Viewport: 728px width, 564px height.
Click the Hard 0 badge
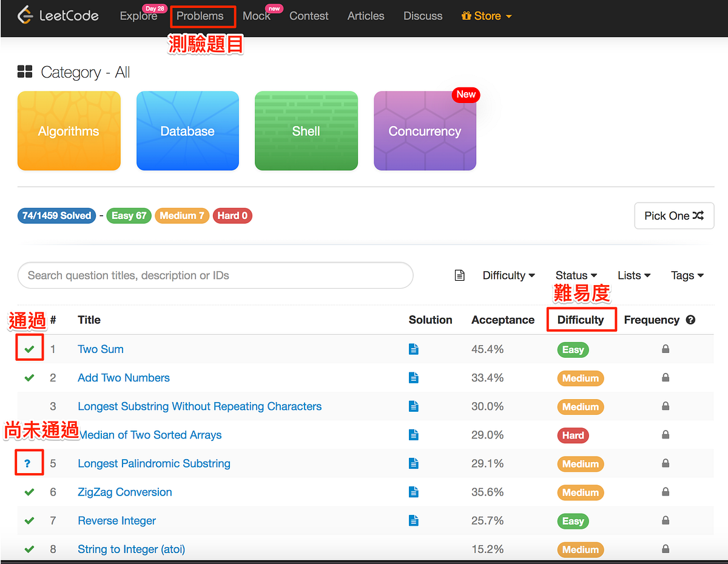point(232,216)
